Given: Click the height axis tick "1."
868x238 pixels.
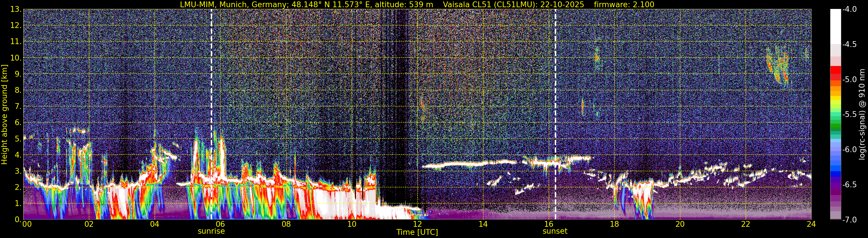Looking at the screenshot, I should click(x=18, y=204).
